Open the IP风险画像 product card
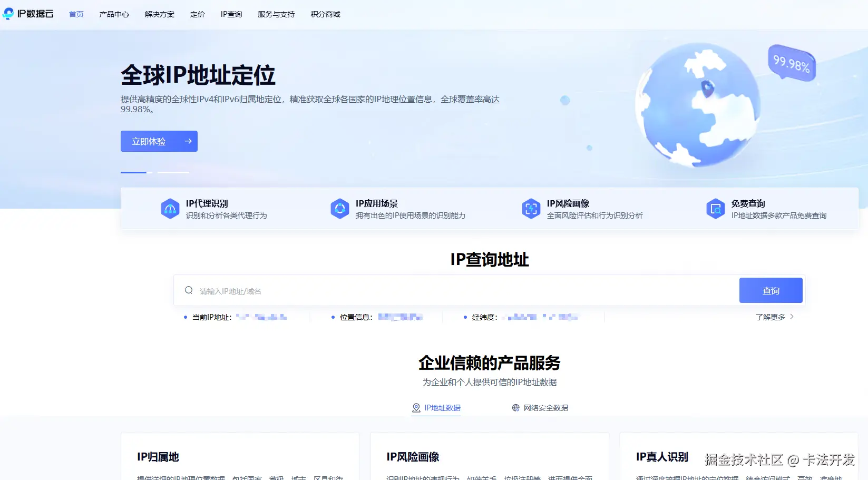This screenshot has width=868, height=480. click(490, 456)
